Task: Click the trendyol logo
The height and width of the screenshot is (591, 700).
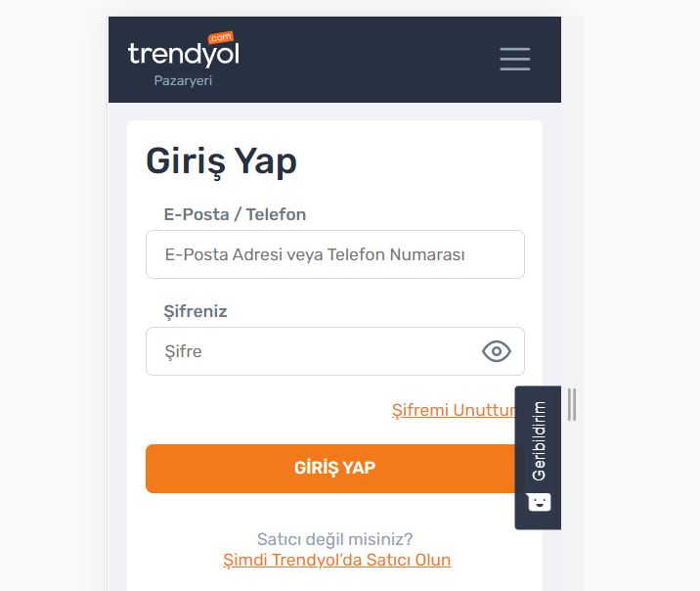Action: (x=184, y=54)
